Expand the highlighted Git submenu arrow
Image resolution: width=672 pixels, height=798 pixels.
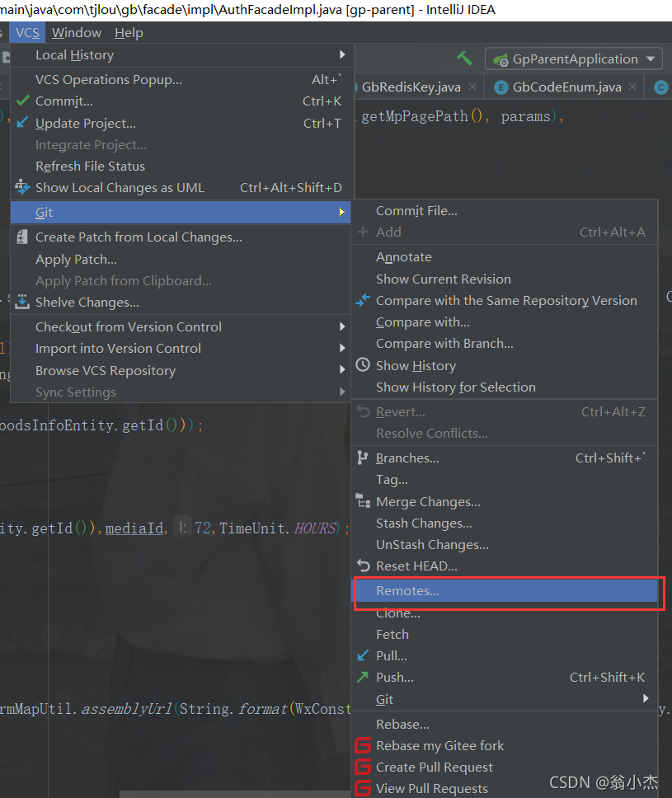click(342, 212)
